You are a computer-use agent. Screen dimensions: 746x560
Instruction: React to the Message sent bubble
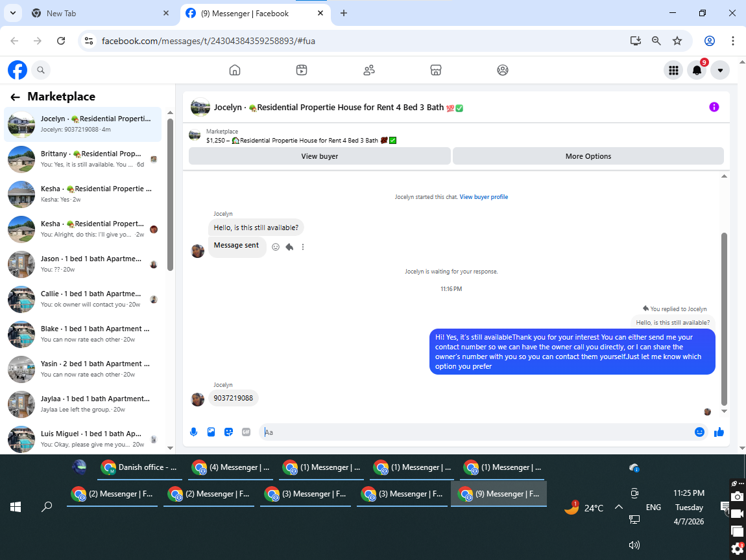(276, 247)
